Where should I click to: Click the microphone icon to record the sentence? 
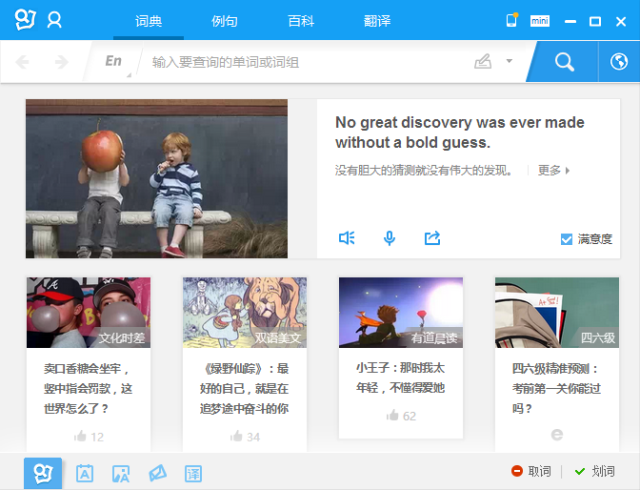(x=390, y=238)
